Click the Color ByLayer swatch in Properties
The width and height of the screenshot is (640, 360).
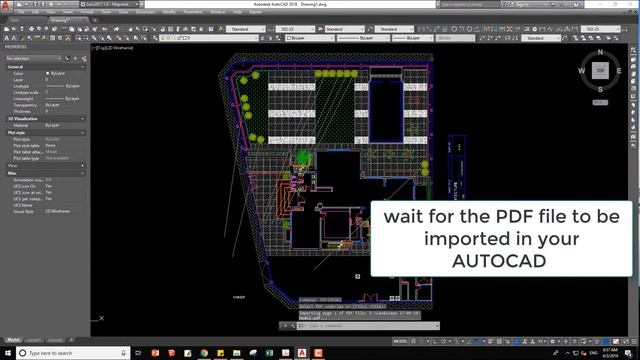click(x=47, y=73)
